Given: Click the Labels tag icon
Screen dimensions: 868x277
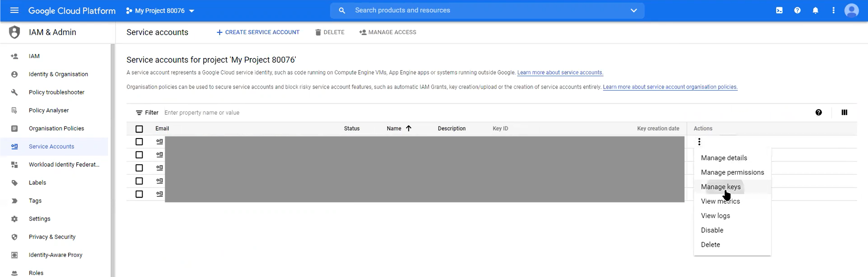Looking at the screenshot, I should (15, 183).
